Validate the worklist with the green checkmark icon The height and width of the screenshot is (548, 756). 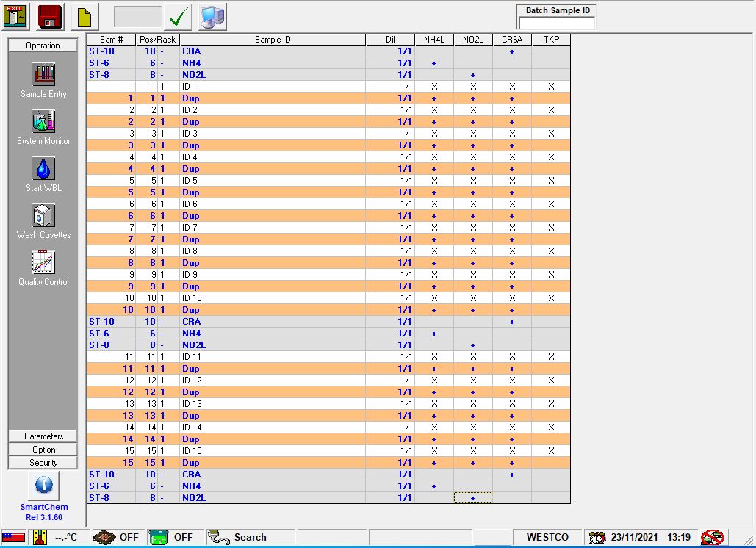178,15
